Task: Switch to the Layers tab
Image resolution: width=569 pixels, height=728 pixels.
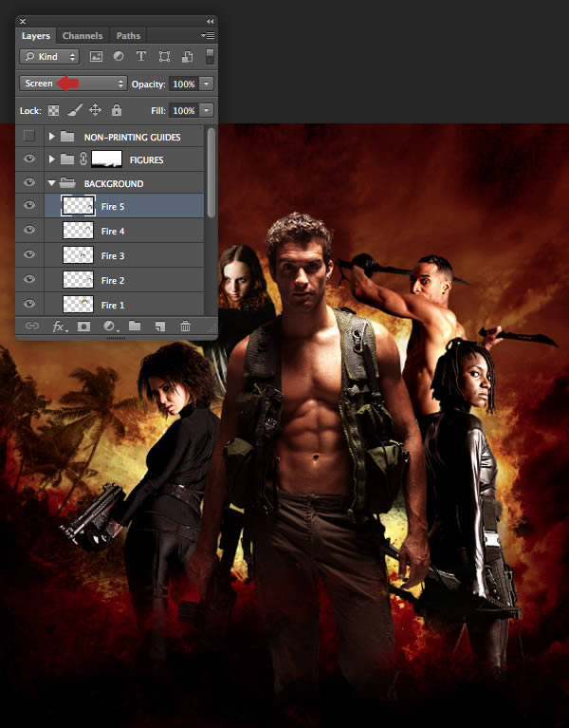Action: click(x=36, y=36)
